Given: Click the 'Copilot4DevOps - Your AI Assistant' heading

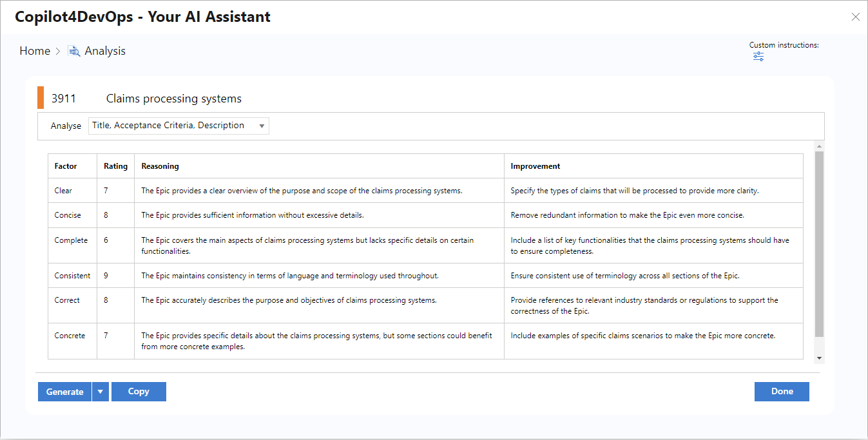Looking at the screenshot, I should click(x=143, y=17).
